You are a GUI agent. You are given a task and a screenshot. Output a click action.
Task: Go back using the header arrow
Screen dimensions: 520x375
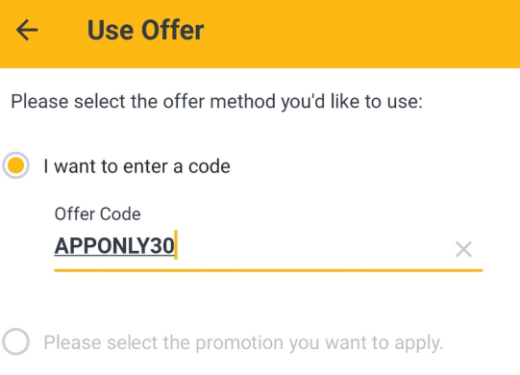[27, 30]
